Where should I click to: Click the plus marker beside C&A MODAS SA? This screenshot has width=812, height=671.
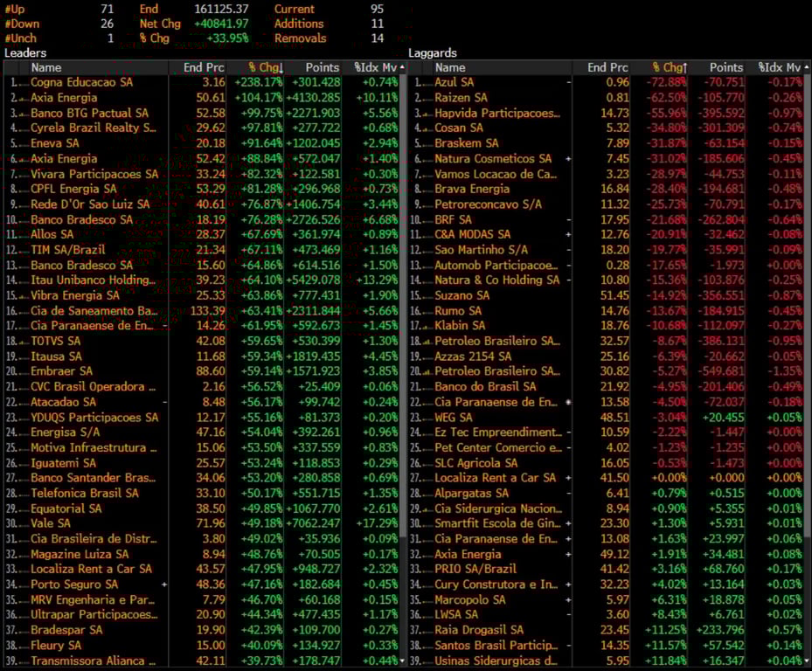point(569,234)
